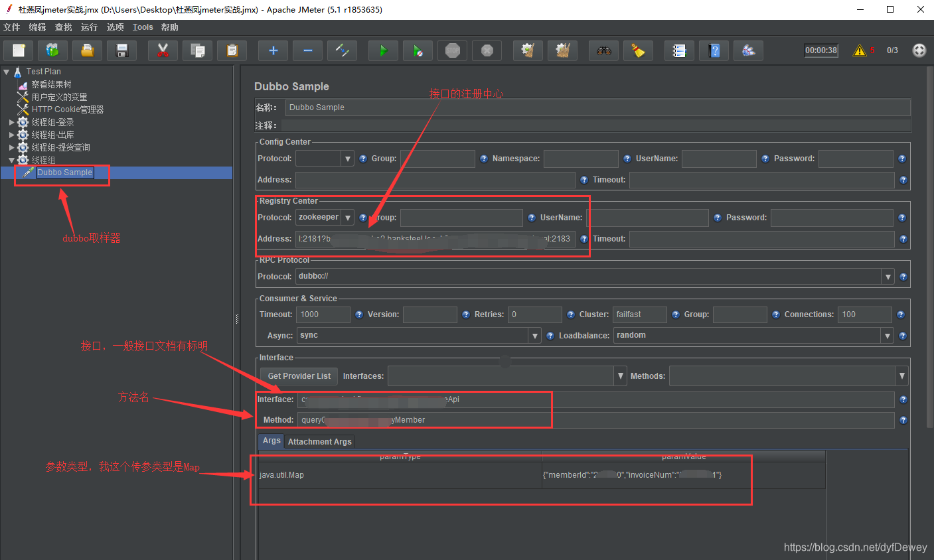934x560 pixels.
Task: Click the Shutdown test icon
Action: (487, 50)
